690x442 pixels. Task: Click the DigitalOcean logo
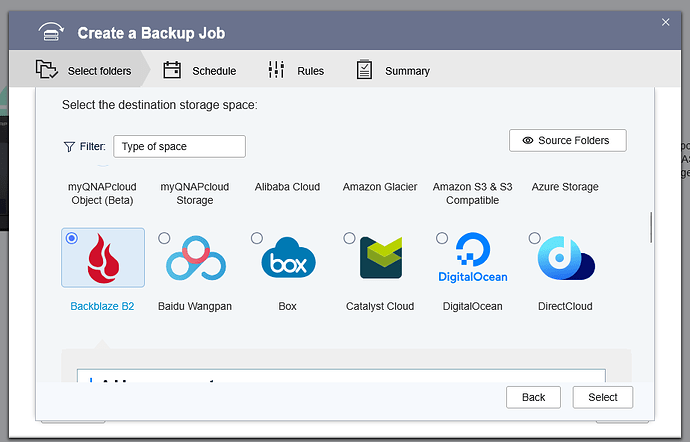(x=473, y=260)
